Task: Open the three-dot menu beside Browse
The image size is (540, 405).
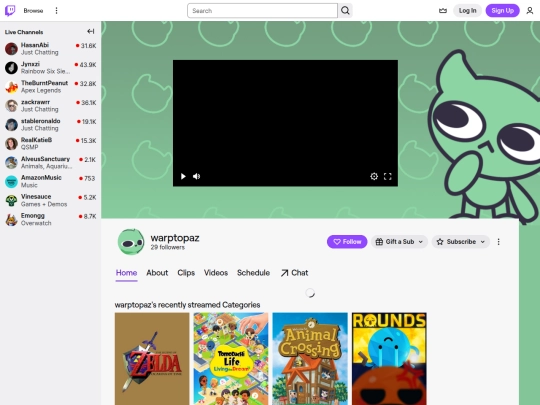Action: [56, 11]
